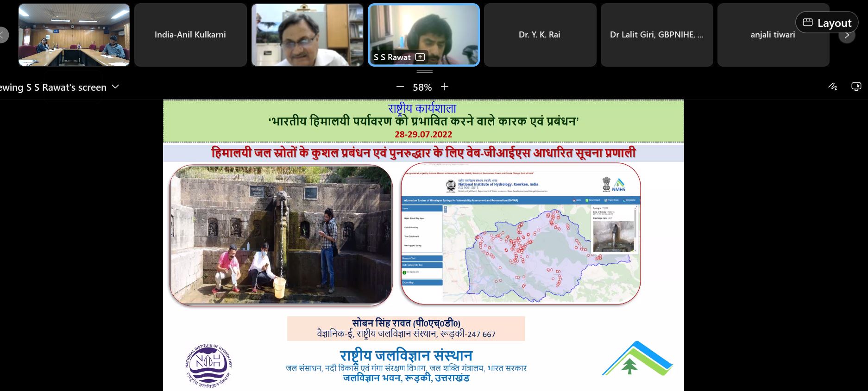This screenshot has height=391, width=868.
Task: Click sharing icon on S S Rawat tile
Action: click(x=420, y=57)
